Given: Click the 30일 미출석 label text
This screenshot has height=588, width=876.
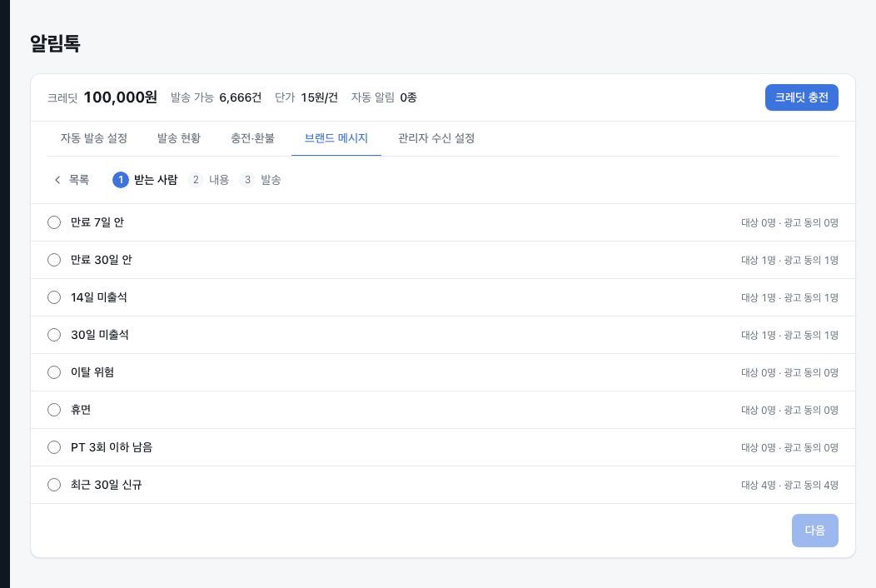Looking at the screenshot, I should (99, 335).
